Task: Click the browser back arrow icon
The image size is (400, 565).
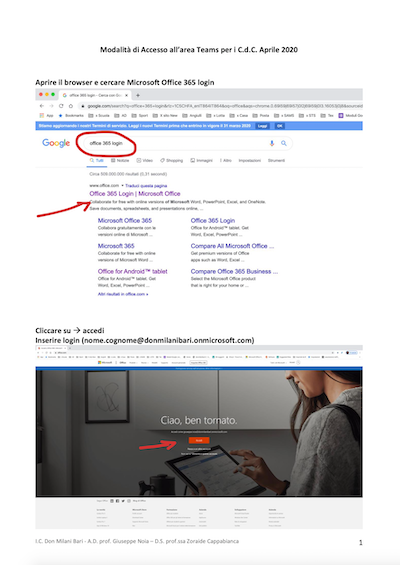Action: point(42,106)
